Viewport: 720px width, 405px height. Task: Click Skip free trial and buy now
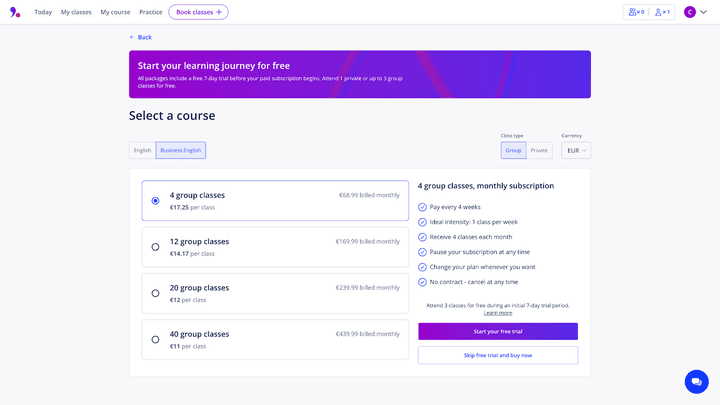click(x=498, y=355)
